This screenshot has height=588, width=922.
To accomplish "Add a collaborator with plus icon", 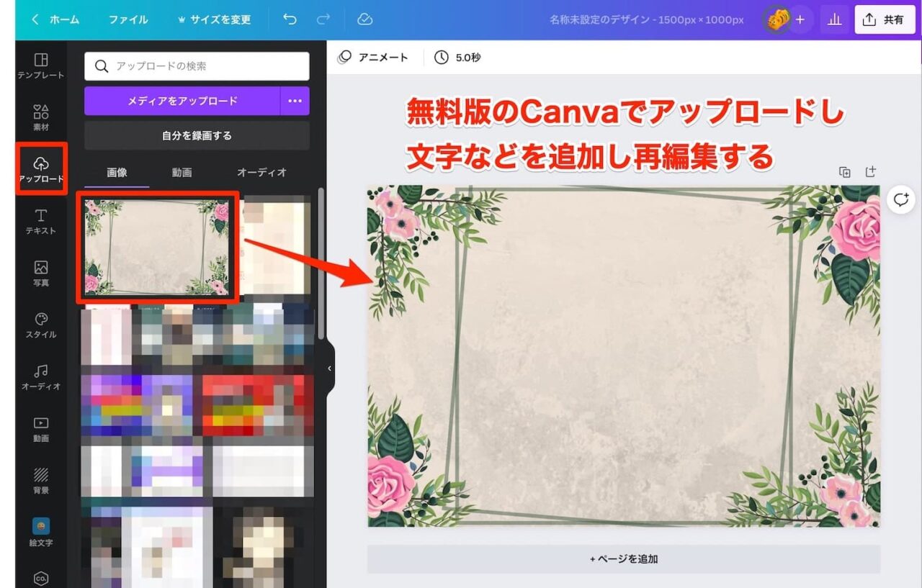I will [x=800, y=19].
